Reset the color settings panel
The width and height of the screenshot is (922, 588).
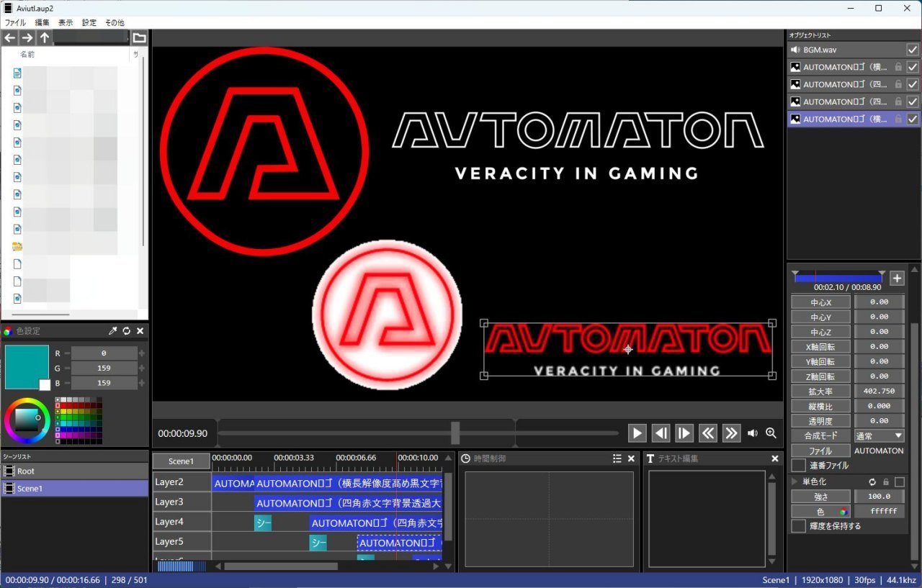(126, 331)
